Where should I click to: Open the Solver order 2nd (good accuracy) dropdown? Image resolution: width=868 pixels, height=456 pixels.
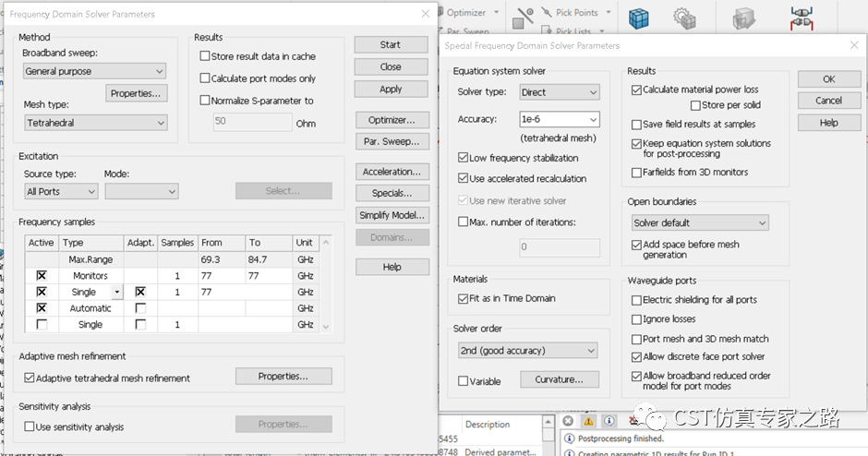tap(528, 350)
